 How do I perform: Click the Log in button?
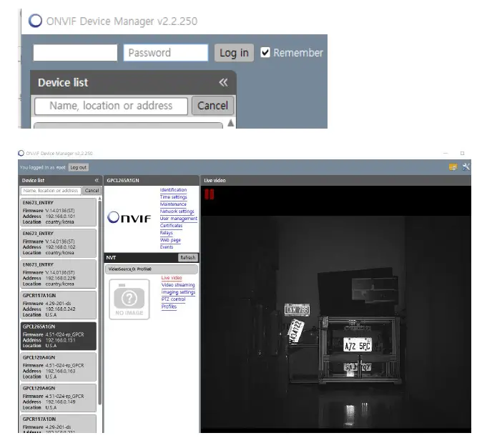pos(234,53)
